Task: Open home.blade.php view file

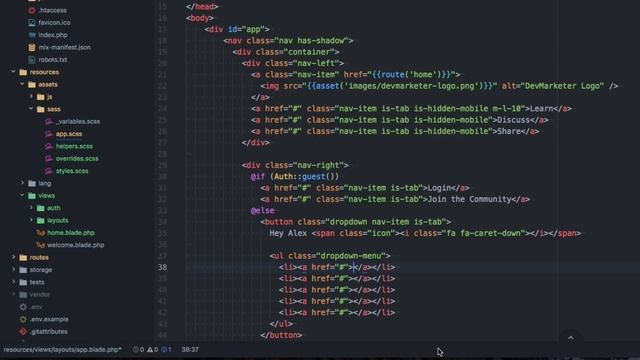Action: (x=71, y=233)
